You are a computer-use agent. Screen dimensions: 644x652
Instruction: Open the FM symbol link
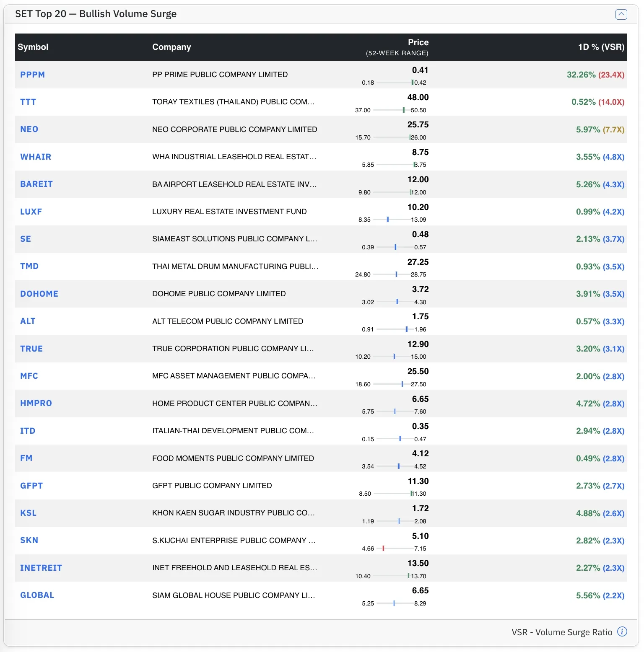pos(26,458)
